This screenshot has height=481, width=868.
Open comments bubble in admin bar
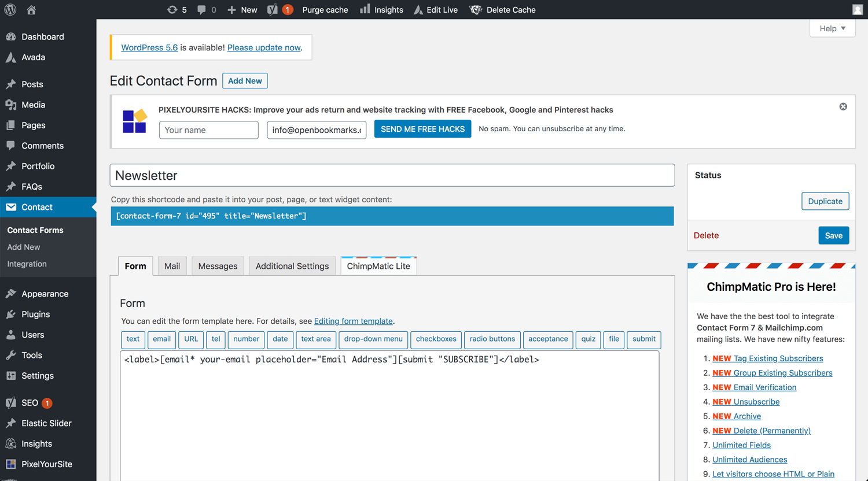[x=207, y=10]
